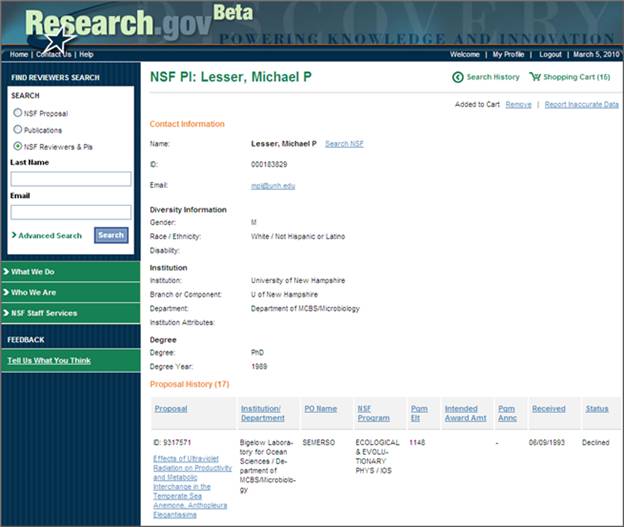
Task: Open Report Inaccurate Data link
Action: pos(581,104)
